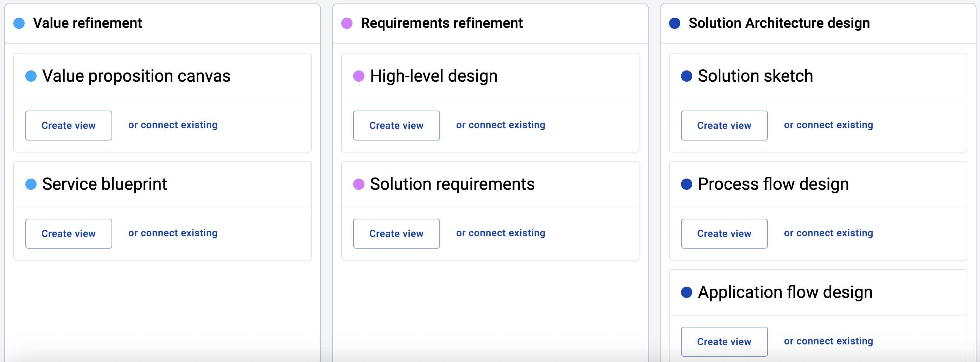Screen dimensions: 980x362
Task: Click connect existing for Service blueprint
Action: coord(173,233)
